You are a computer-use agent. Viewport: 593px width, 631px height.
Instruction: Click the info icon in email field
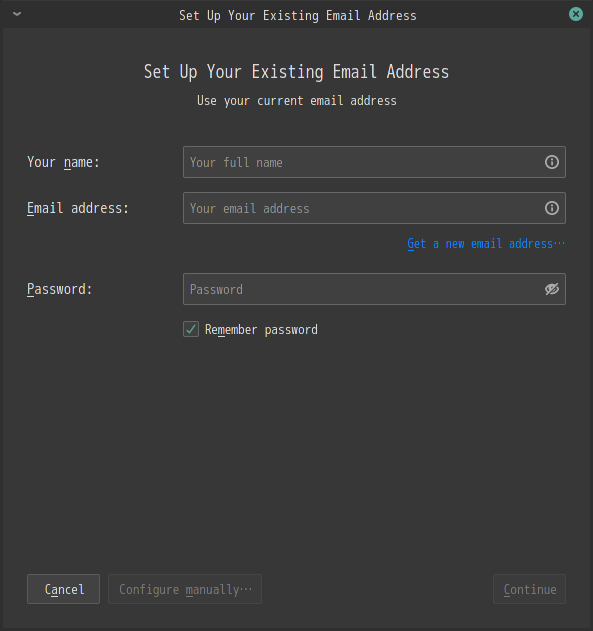click(552, 208)
